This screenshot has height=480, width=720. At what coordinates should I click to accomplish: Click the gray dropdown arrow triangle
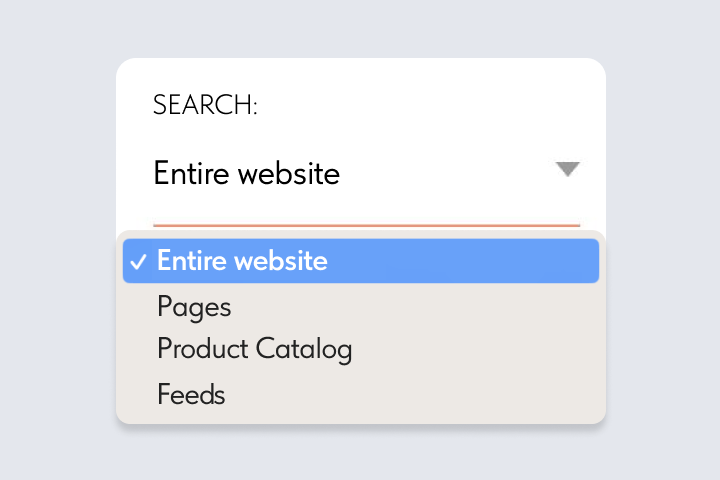tap(568, 169)
